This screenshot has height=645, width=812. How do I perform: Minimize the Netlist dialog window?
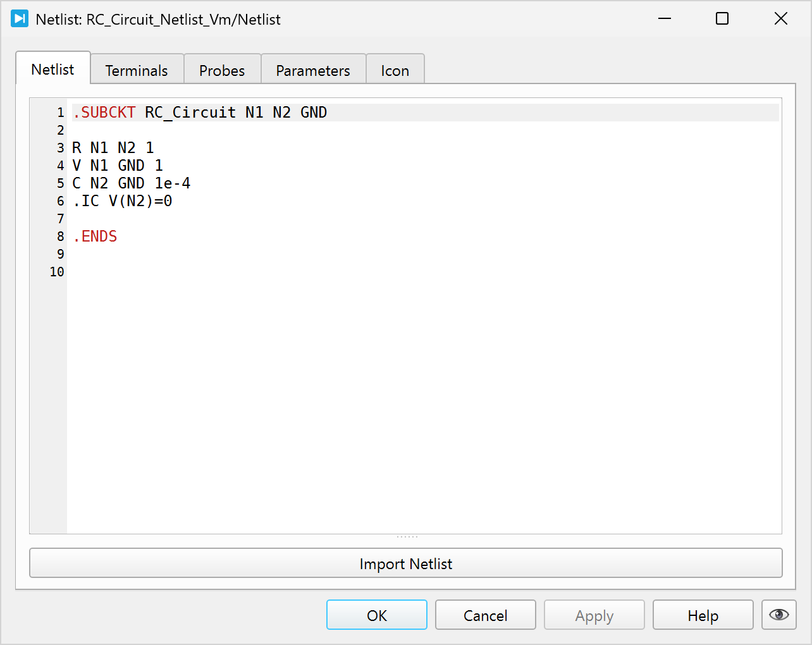[664, 19]
